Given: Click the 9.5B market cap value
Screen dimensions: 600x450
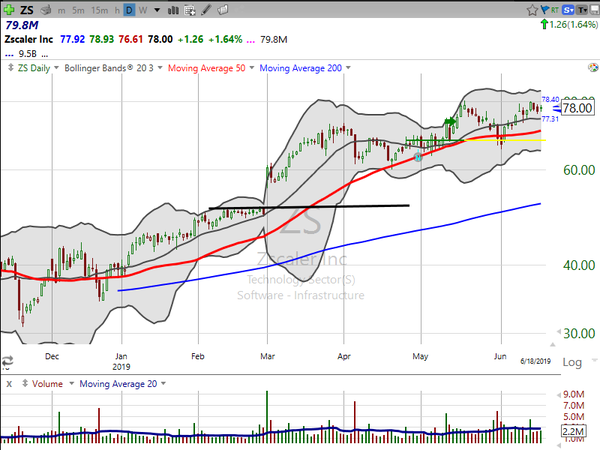Looking at the screenshot, I should 28,54.
